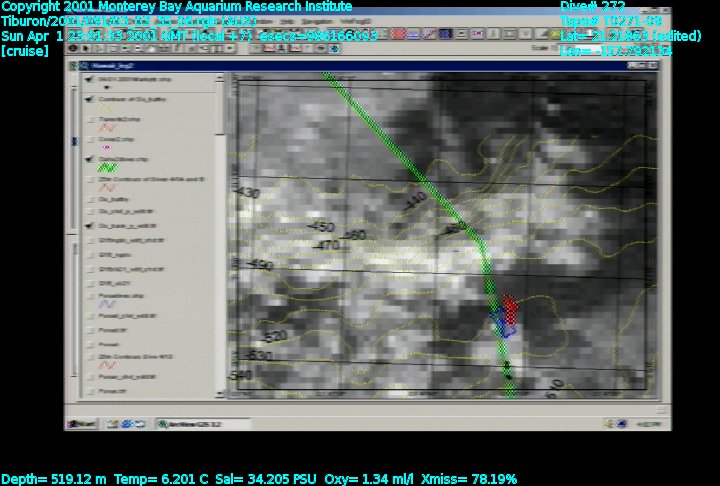Click the blue line symbol under Ponaelines.shp

(x=108, y=306)
